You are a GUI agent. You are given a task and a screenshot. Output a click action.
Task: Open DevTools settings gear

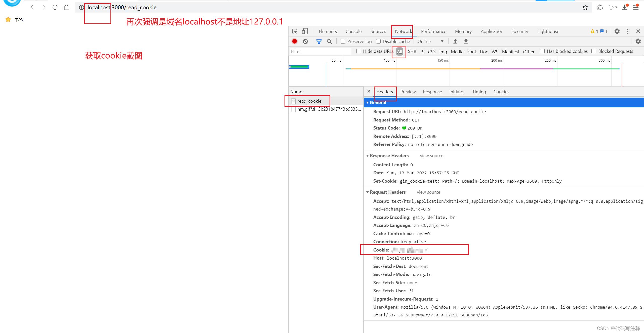pos(617,31)
